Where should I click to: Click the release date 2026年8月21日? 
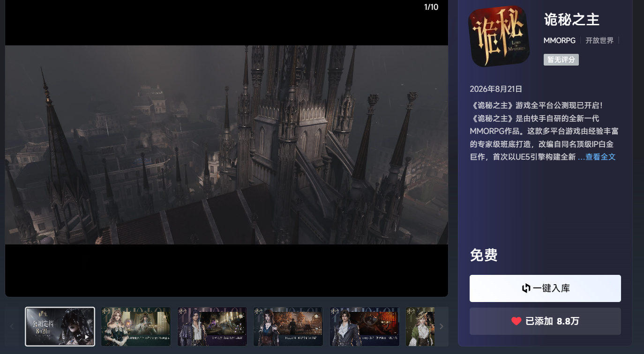click(496, 89)
